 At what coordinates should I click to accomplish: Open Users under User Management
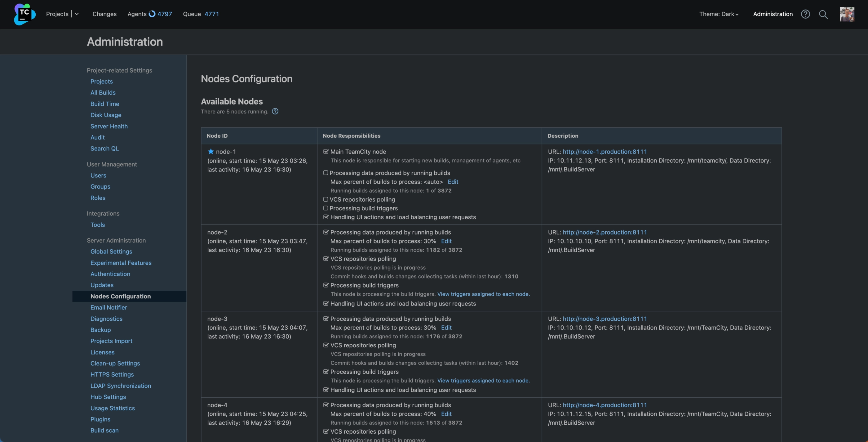point(98,175)
